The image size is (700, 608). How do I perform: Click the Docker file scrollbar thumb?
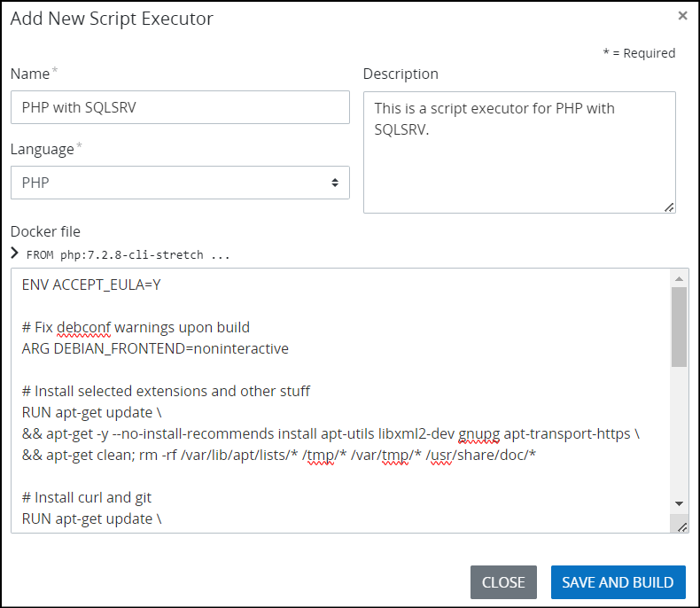click(x=679, y=326)
